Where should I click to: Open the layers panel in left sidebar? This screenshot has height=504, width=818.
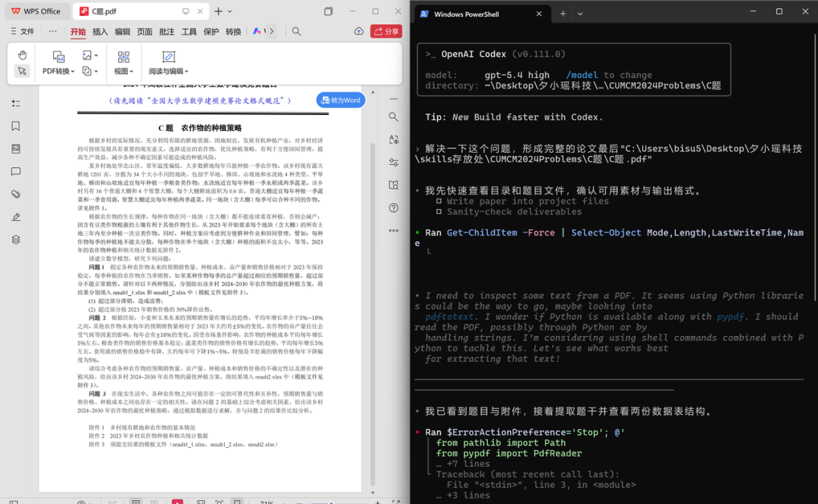[16, 240]
